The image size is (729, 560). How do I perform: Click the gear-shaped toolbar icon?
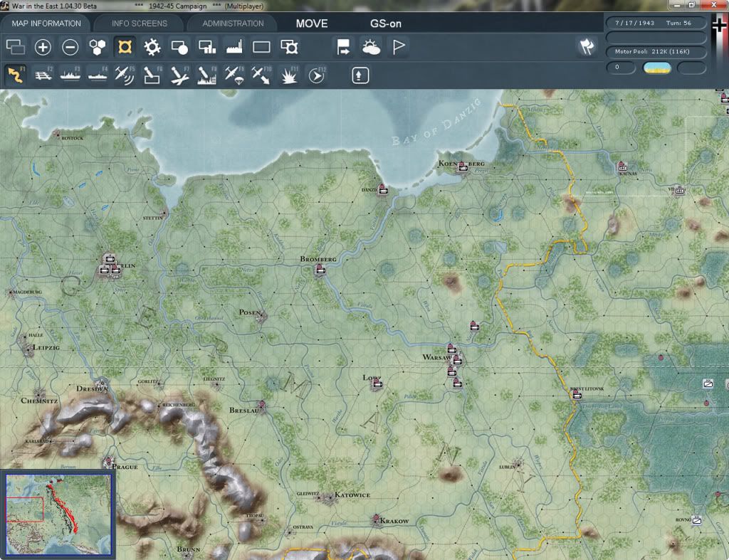(152, 47)
